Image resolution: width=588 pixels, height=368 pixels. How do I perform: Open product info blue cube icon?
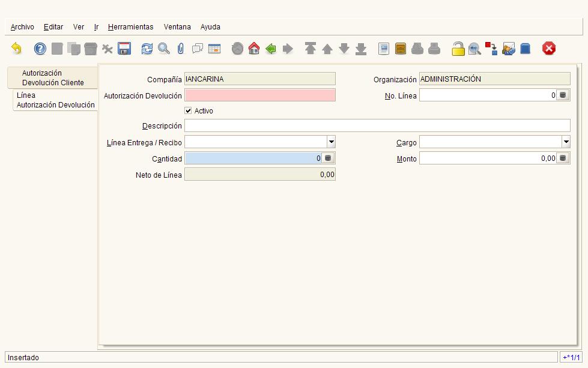click(526, 49)
